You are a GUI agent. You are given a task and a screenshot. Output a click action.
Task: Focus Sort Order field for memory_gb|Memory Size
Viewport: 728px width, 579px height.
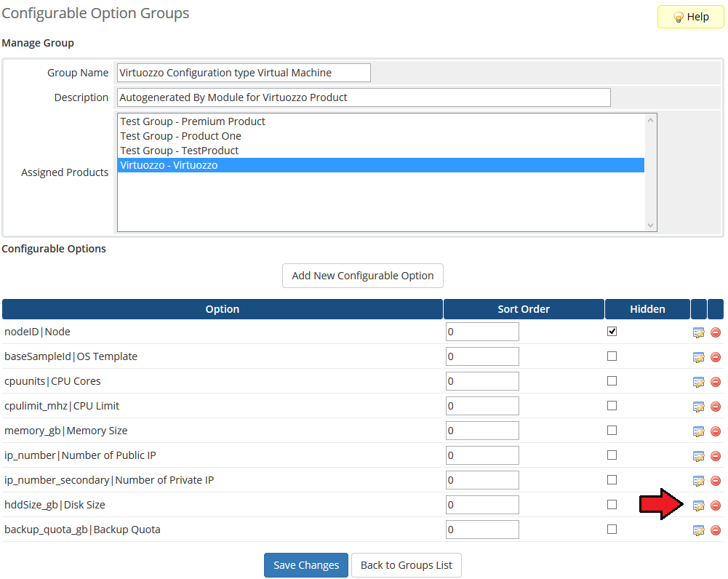pos(482,431)
